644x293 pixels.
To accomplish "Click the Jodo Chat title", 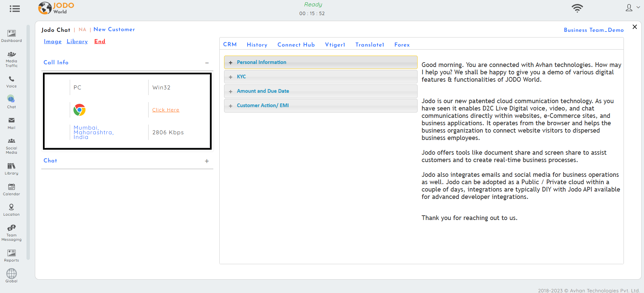I will pos(56,30).
